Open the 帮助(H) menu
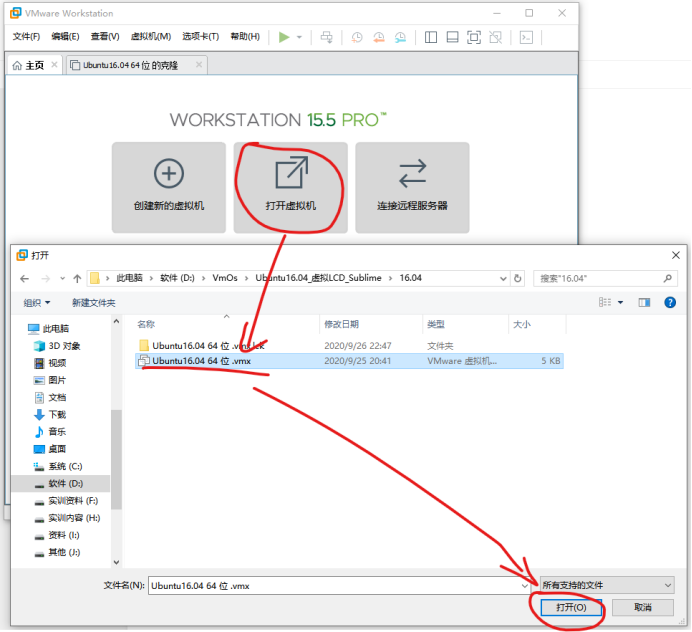 pos(245,36)
